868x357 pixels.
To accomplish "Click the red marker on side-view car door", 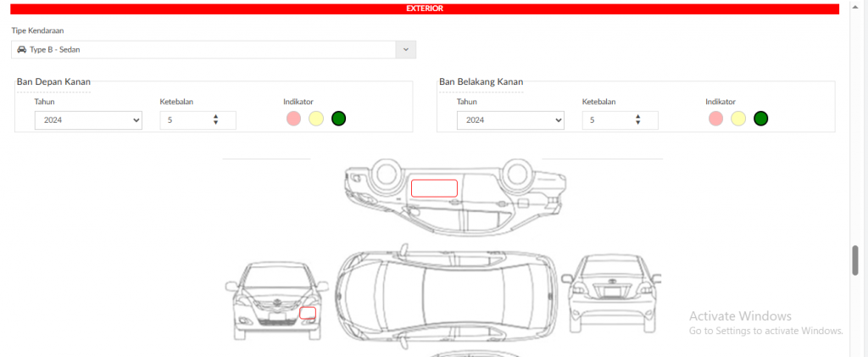I will tap(434, 188).
